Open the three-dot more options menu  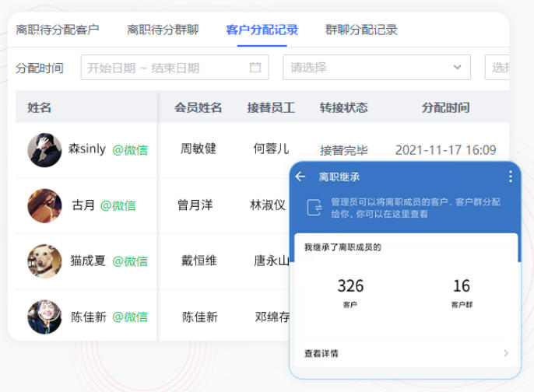pyautogui.click(x=511, y=177)
